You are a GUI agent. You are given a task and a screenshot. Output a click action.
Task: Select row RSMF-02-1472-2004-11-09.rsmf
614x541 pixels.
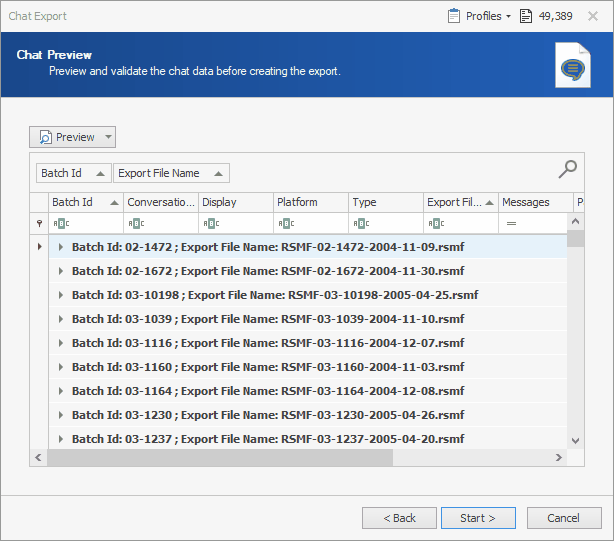click(308, 247)
